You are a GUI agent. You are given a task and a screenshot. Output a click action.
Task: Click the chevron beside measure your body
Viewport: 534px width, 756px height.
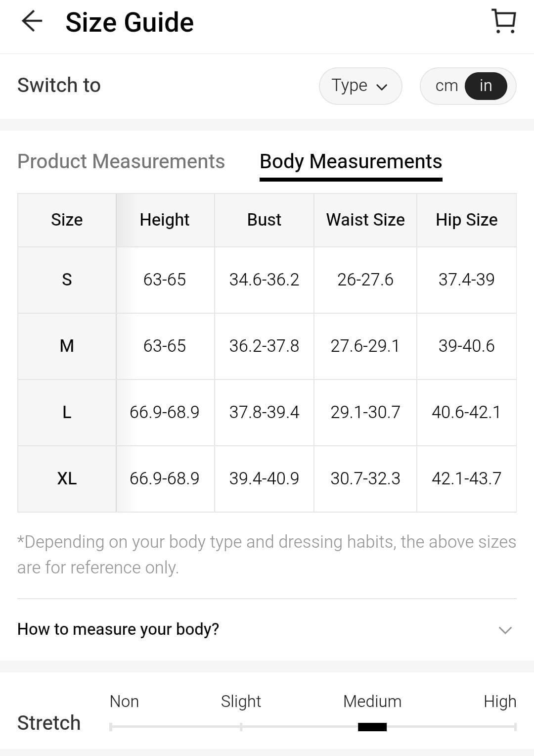pyautogui.click(x=505, y=630)
